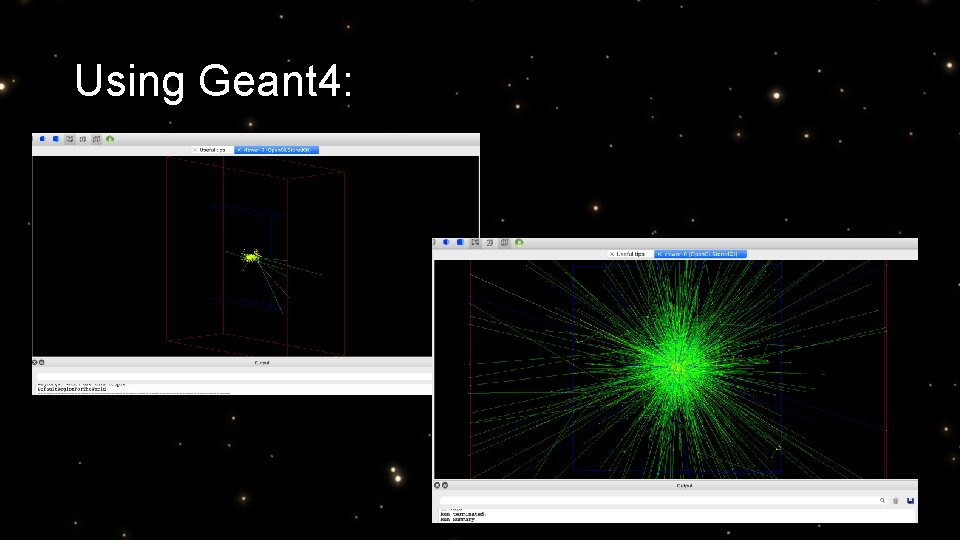This screenshot has height=540, width=960.
Task: Float the Output panel in left window
Action: 42,362
